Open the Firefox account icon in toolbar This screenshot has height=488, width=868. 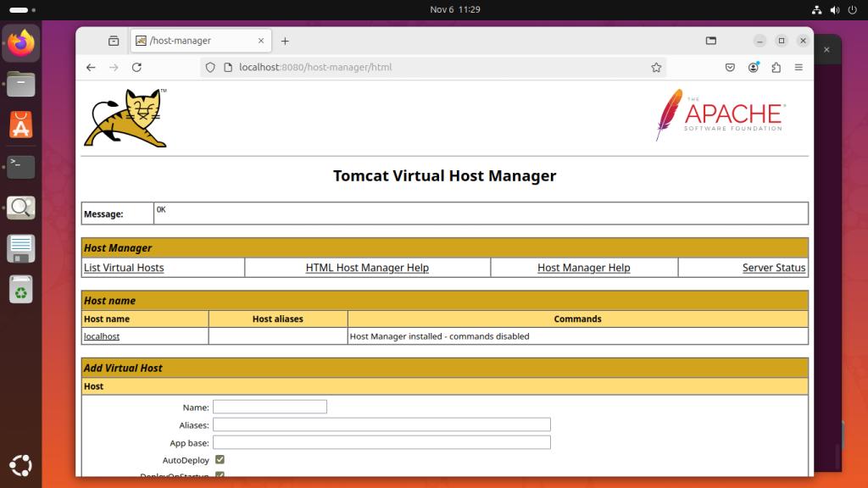753,67
